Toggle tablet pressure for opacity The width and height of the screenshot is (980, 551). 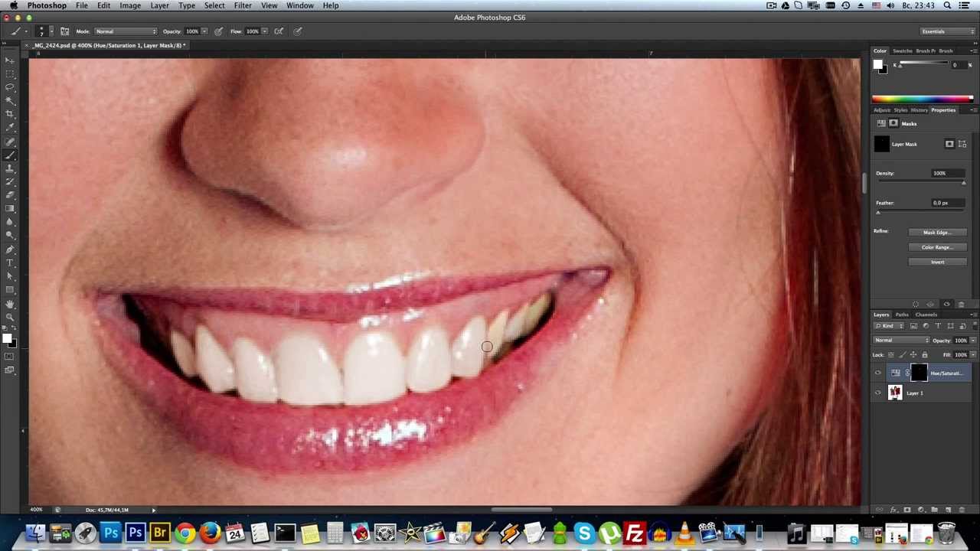(x=218, y=31)
